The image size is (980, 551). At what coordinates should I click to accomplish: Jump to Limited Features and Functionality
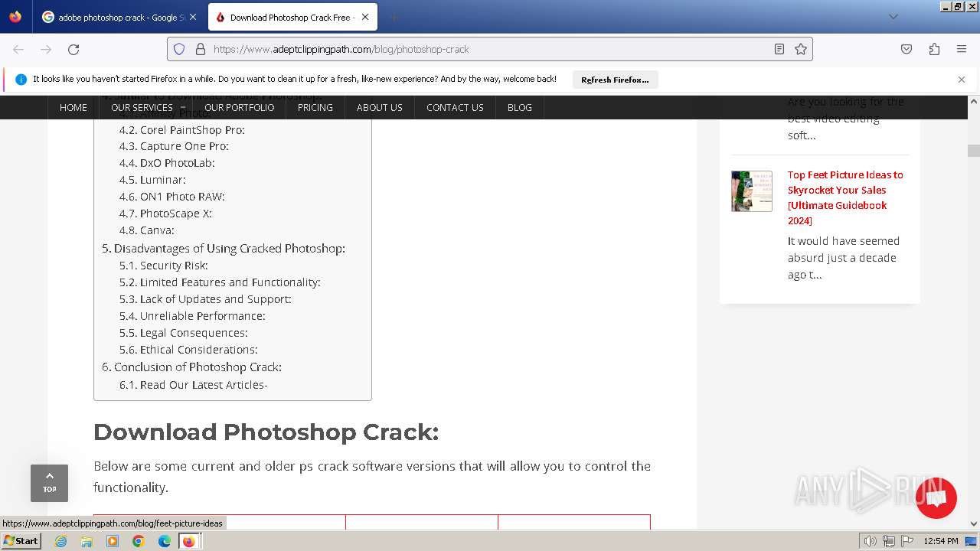pyautogui.click(x=220, y=282)
